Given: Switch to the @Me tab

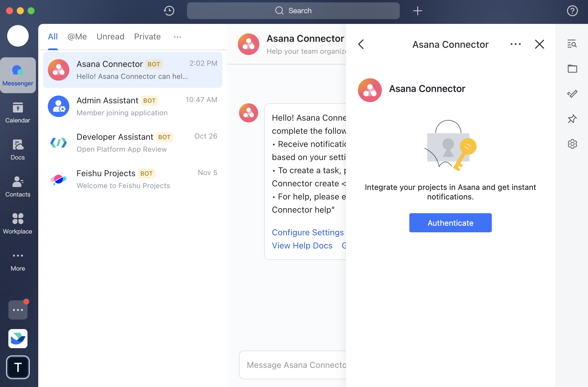Looking at the screenshot, I should coord(77,36).
